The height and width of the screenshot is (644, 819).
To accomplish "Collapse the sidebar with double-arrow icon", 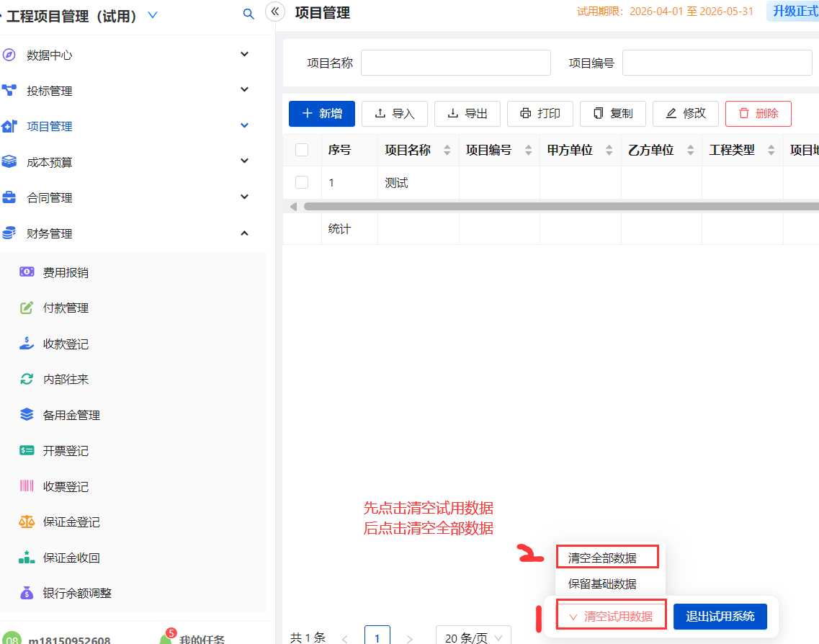I will [275, 12].
